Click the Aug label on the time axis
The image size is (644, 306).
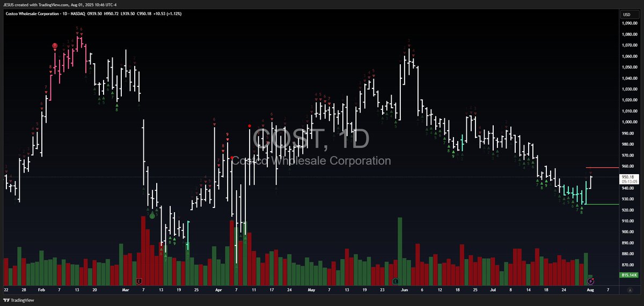pyautogui.click(x=590, y=290)
